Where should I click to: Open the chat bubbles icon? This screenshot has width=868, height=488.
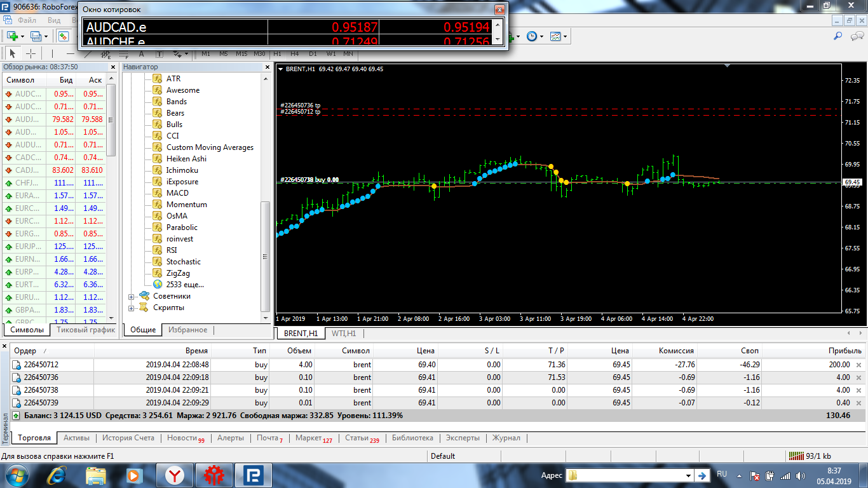855,36
